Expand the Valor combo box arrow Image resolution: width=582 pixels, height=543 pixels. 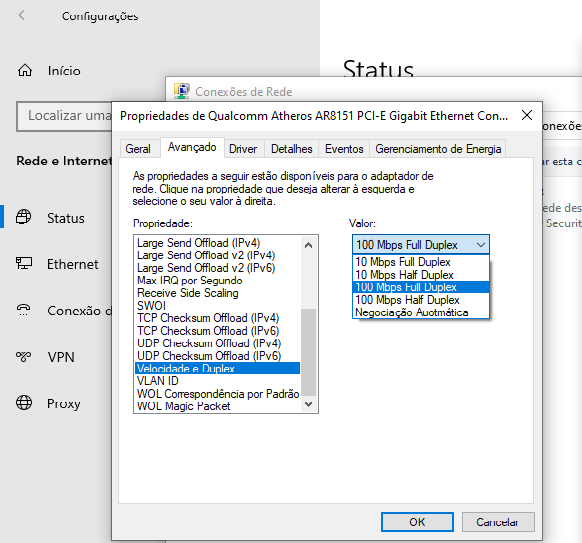(x=481, y=245)
